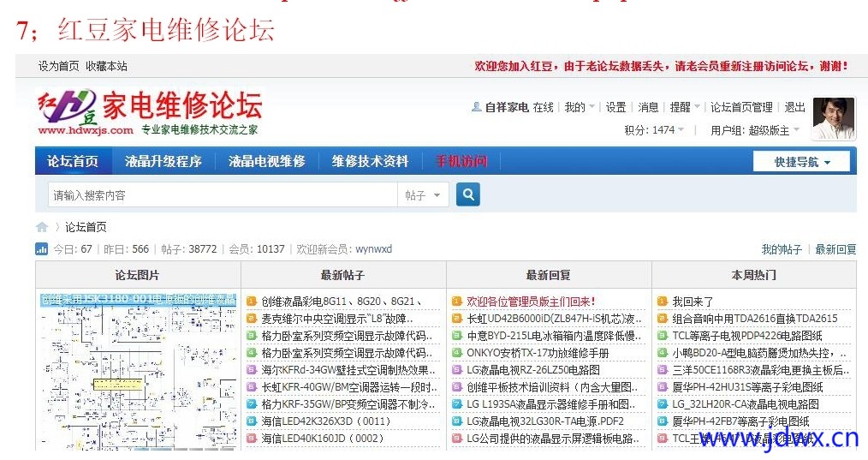
Task: Expand the 快捷导航 dropdown
Action: pyautogui.click(x=801, y=162)
